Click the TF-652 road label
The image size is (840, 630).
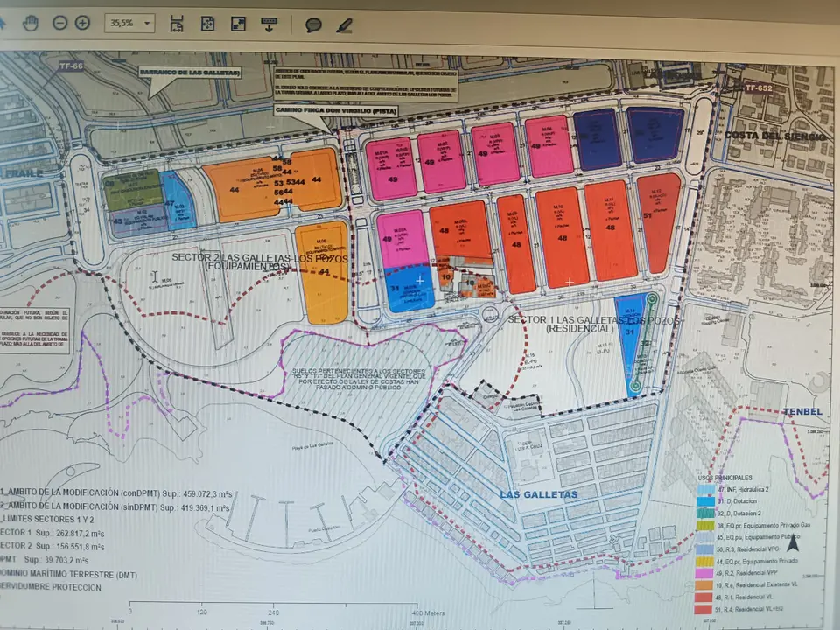(x=759, y=87)
